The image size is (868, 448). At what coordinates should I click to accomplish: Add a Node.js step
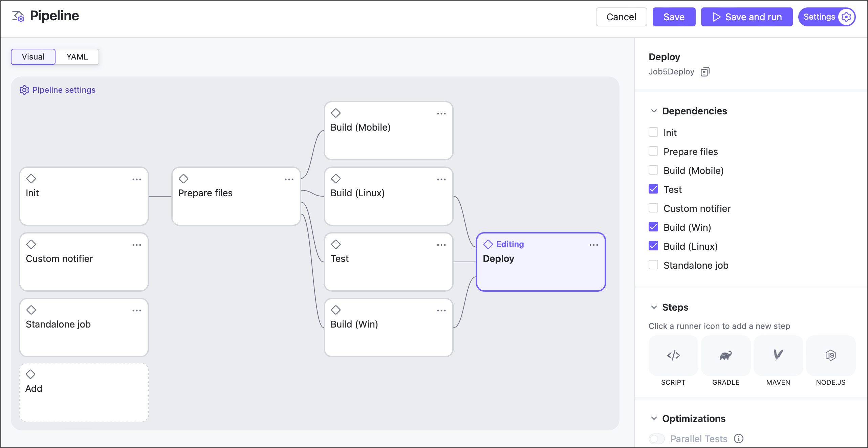(x=831, y=356)
